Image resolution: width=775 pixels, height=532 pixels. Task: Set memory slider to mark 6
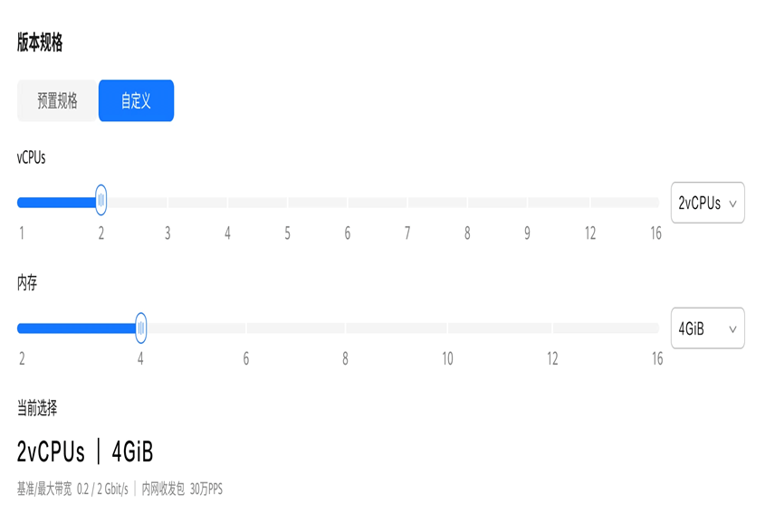pos(245,328)
